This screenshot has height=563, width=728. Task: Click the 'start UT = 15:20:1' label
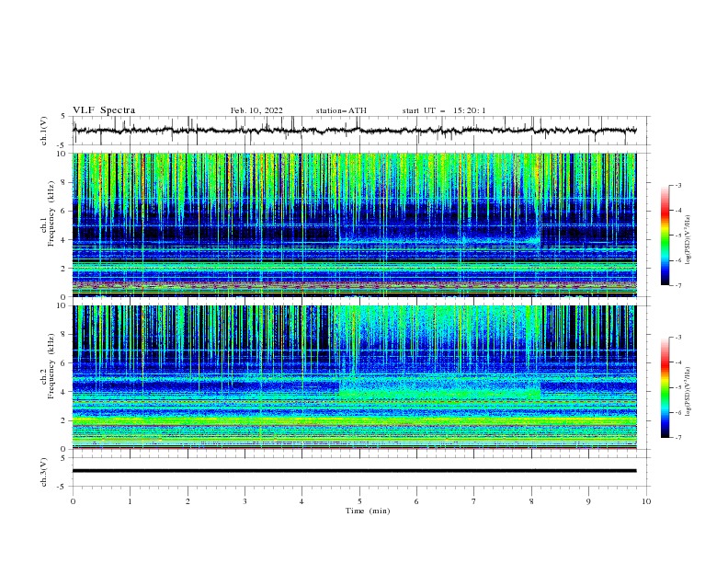(444, 110)
